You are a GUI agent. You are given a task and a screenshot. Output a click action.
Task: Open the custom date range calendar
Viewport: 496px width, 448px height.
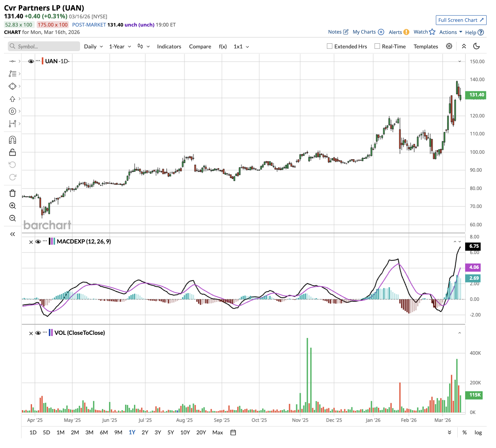tap(233, 432)
